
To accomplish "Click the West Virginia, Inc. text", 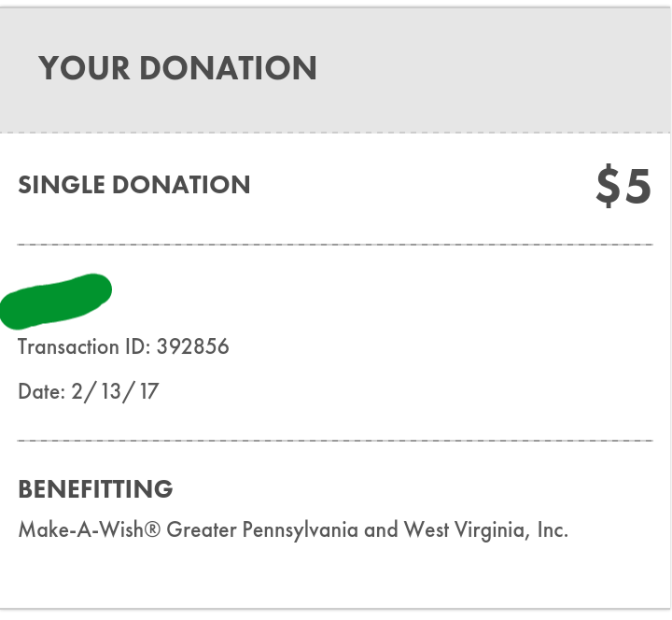I will pyautogui.click(x=486, y=530).
